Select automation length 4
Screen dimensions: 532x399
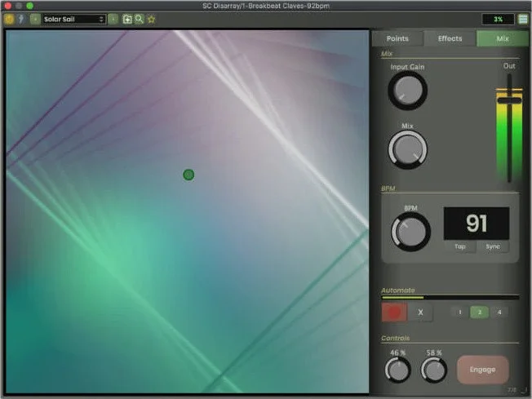pyautogui.click(x=499, y=313)
